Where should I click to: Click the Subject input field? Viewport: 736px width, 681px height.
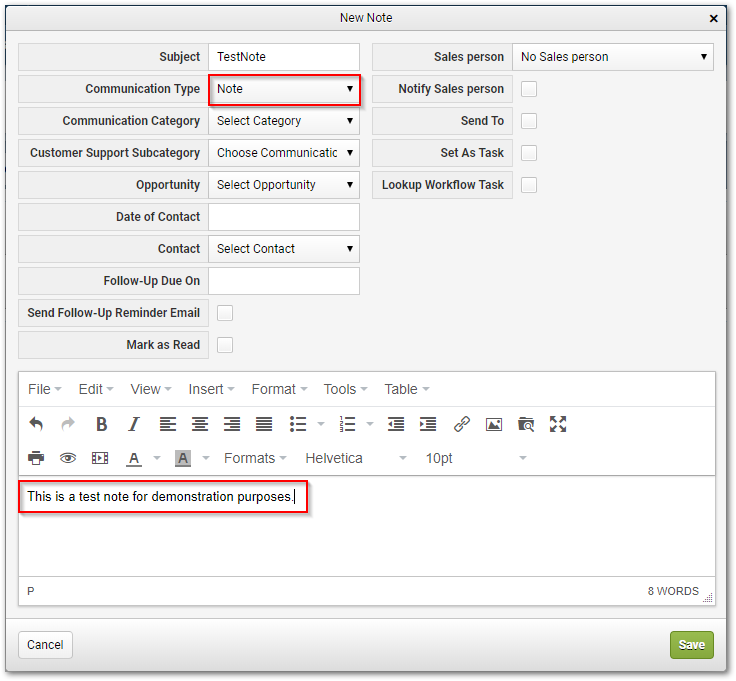point(284,57)
